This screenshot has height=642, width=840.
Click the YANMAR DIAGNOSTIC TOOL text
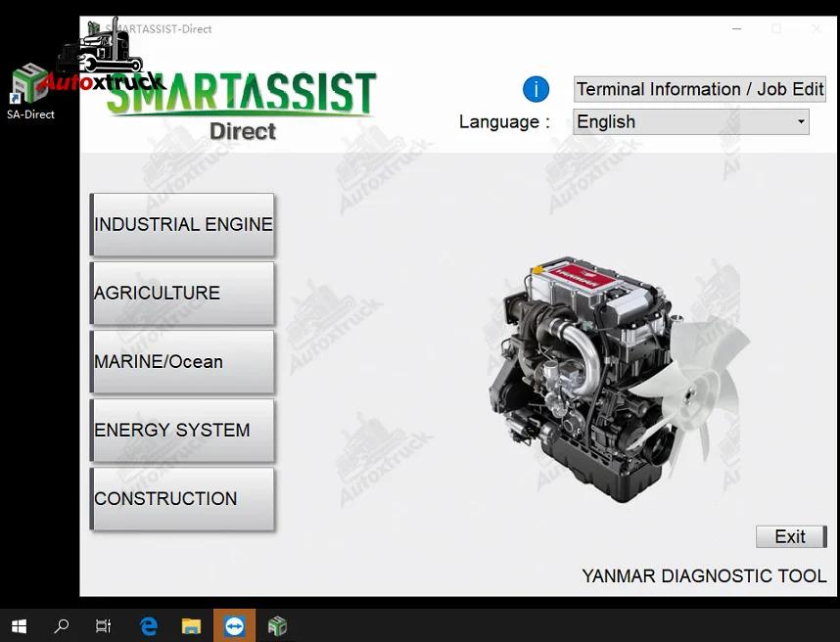704,575
